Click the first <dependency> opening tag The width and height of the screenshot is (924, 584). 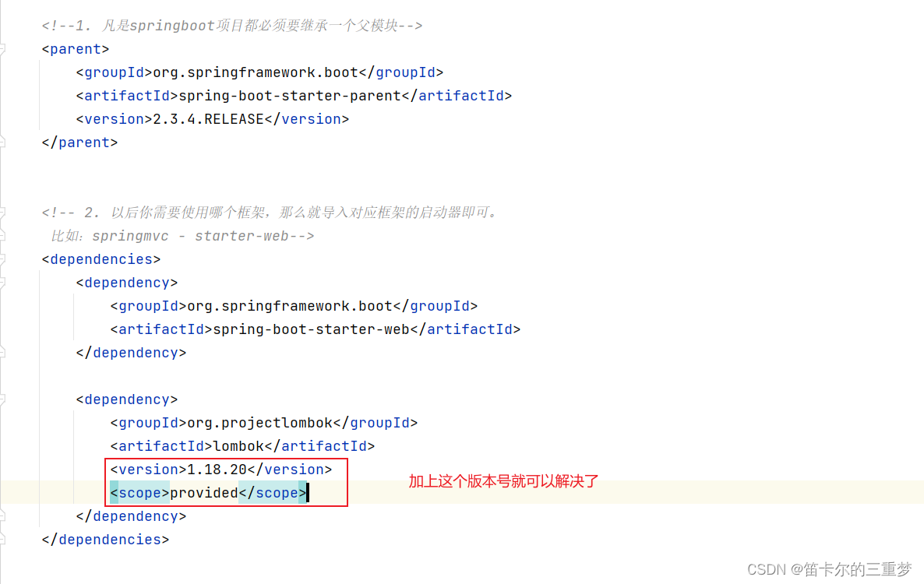click(x=127, y=283)
